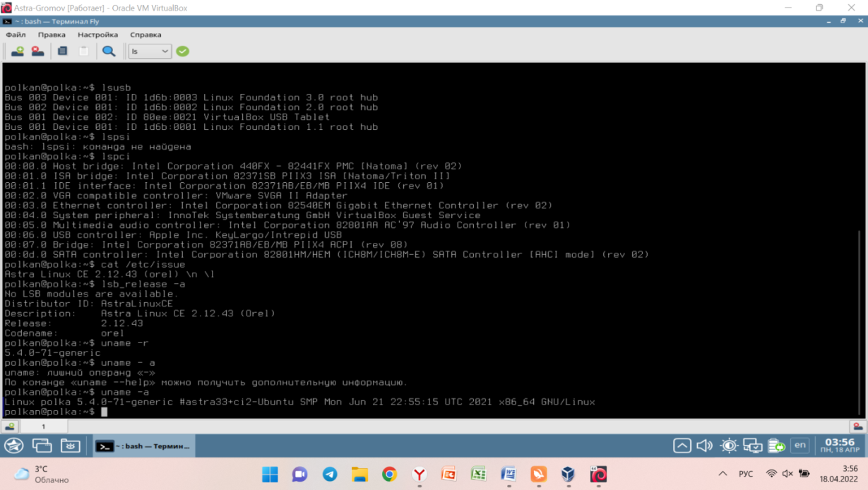
Task: Open Fly volume speaker icon
Action: click(704, 446)
